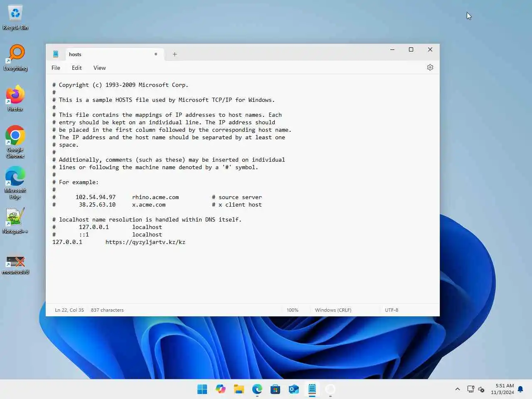This screenshot has height=399, width=532.
Task: Open the Windows Start menu
Action: 202,389
